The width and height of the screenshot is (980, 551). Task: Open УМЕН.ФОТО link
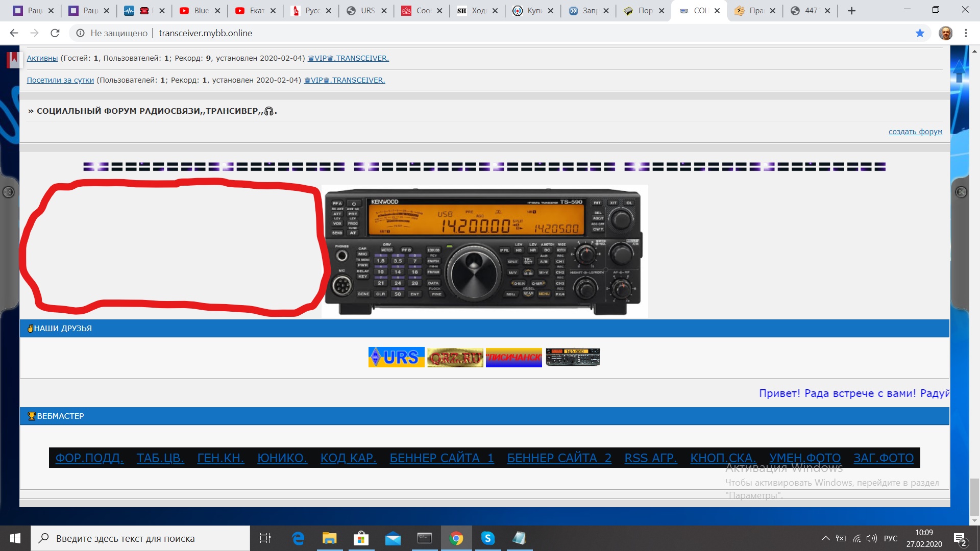[x=805, y=458]
